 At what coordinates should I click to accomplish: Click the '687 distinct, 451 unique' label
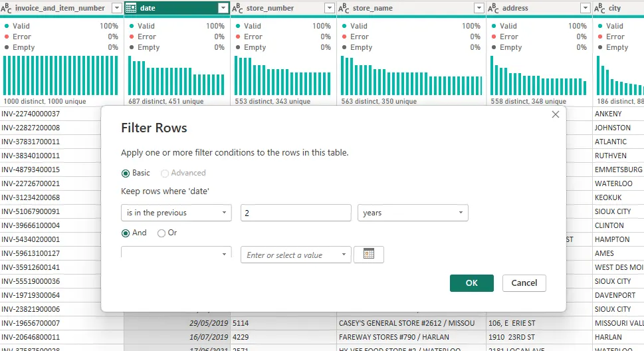point(166,101)
